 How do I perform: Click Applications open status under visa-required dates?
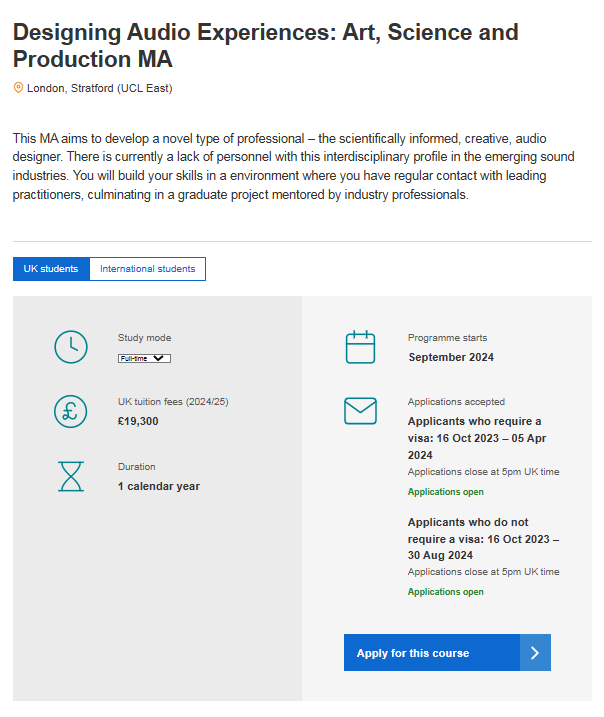pyautogui.click(x=445, y=492)
